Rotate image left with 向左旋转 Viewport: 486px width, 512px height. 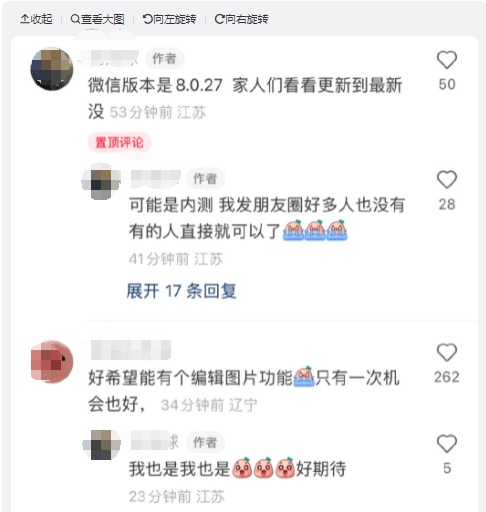(169, 19)
